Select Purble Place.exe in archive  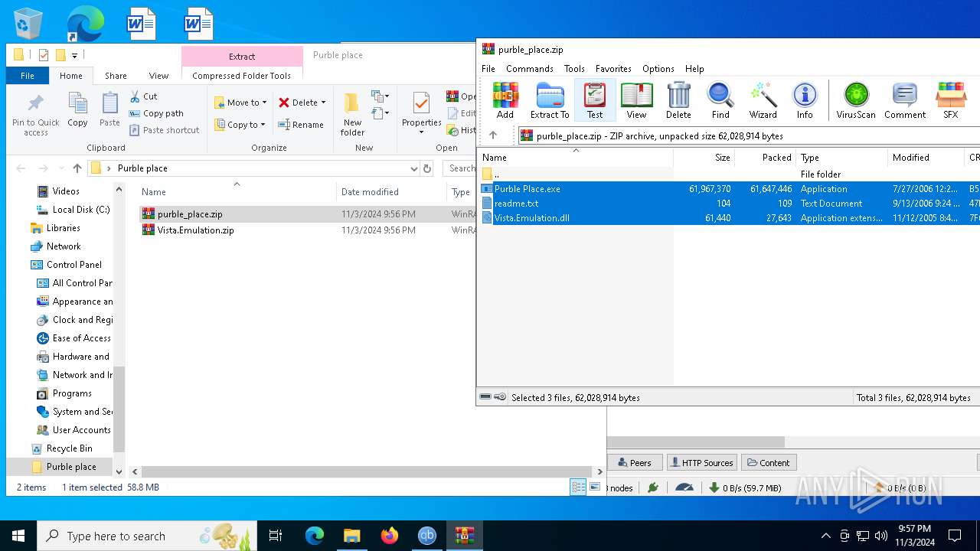528,189
